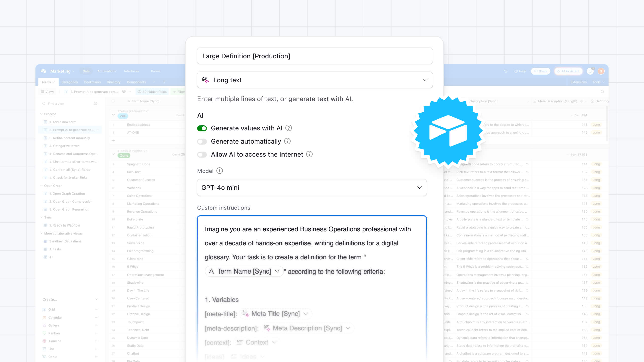The height and width of the screenshot is (362, 644).
Task: Click info icon next to Generate automatically
Action: (x=287, y=141)
